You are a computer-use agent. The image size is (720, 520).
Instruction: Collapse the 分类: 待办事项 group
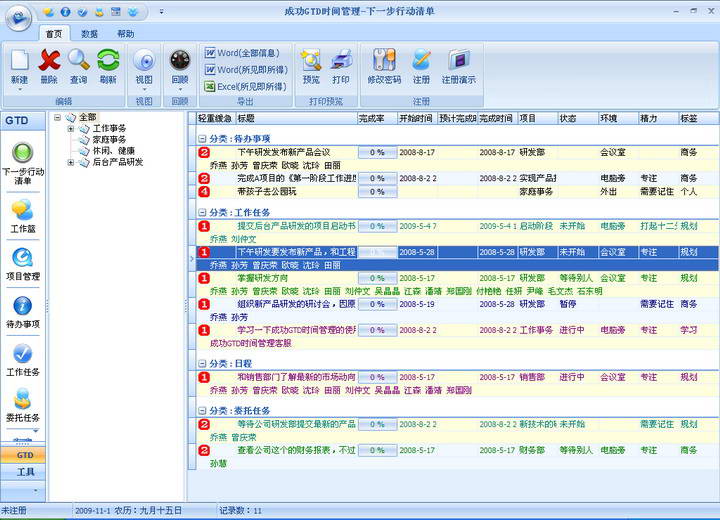point(202,139)
